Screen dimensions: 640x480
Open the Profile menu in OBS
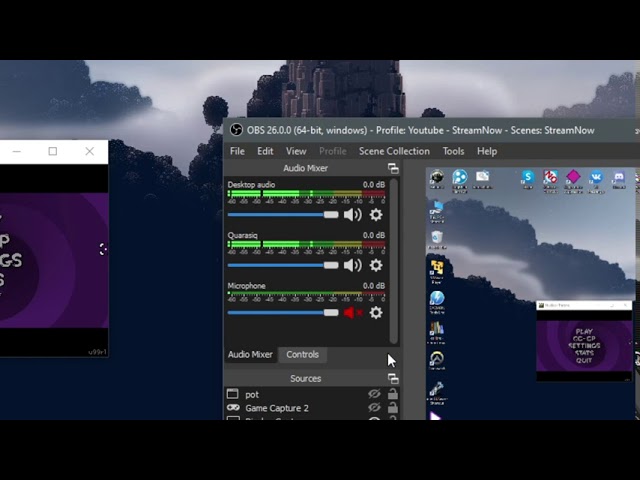[333, 151]
